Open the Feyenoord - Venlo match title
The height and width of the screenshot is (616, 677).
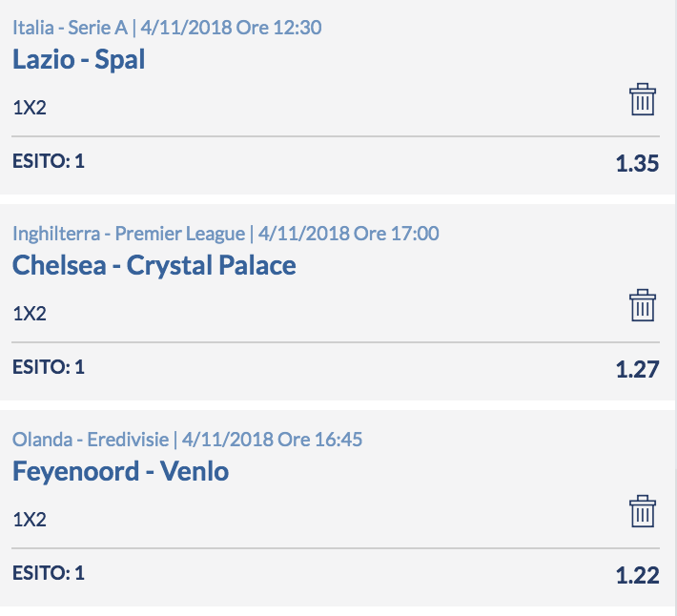pos(120,471)
